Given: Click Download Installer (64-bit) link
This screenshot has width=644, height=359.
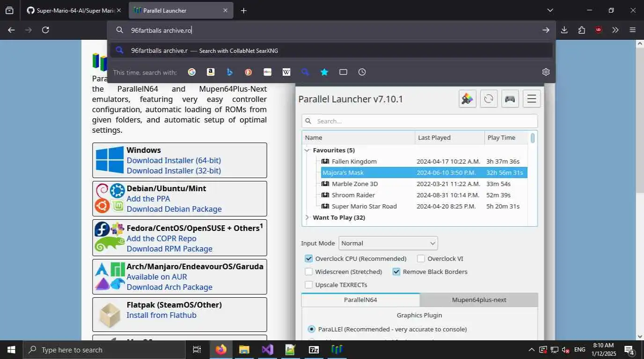Looking at the screenshot, I should (174, 160).
